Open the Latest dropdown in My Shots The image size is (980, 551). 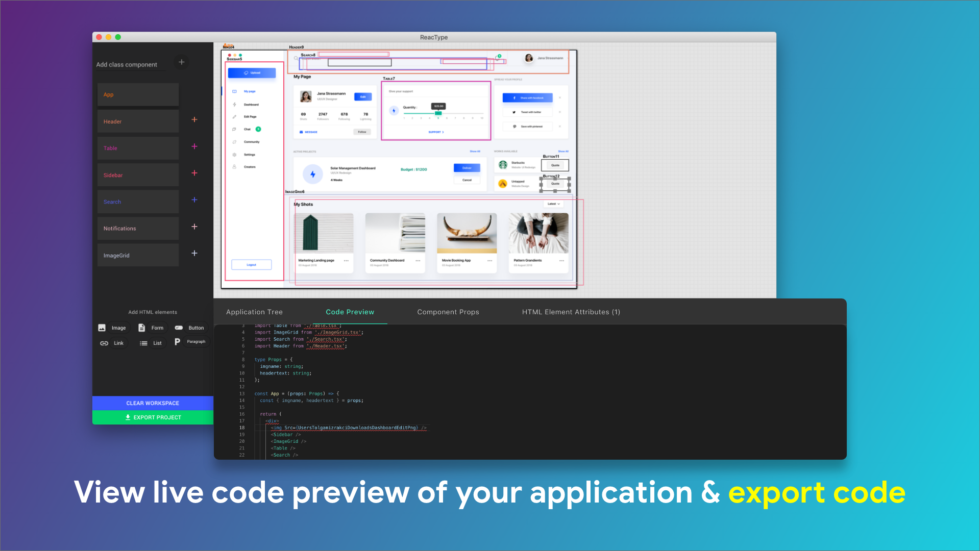(554, 204)
